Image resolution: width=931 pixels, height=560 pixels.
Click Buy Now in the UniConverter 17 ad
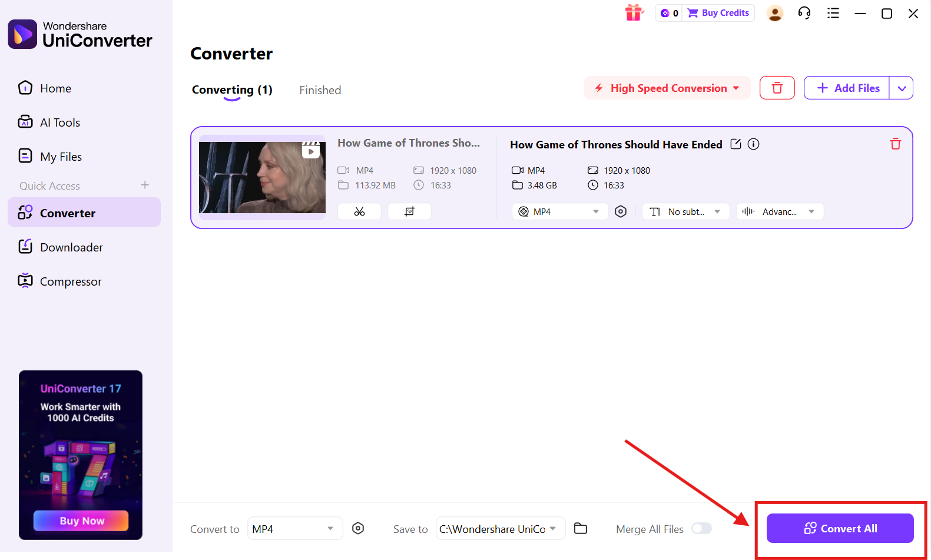coord(81,521)
